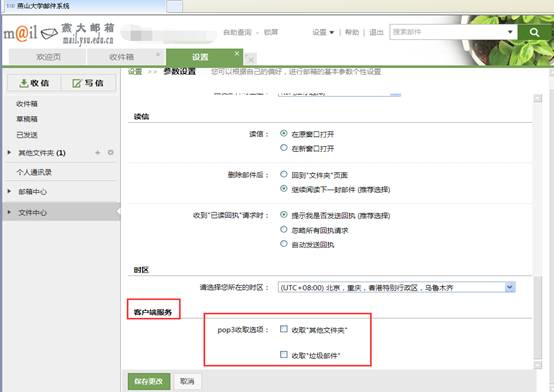The image size is (554, 392).
Task: Expand the 其他文件夹 (1) folder tree
Action: [x=10, y=152]
